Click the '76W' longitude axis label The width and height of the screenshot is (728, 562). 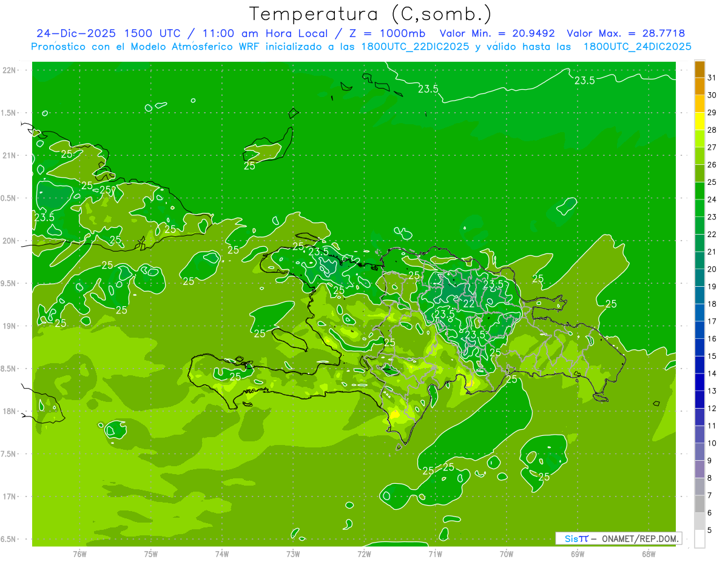coord(79,554)
